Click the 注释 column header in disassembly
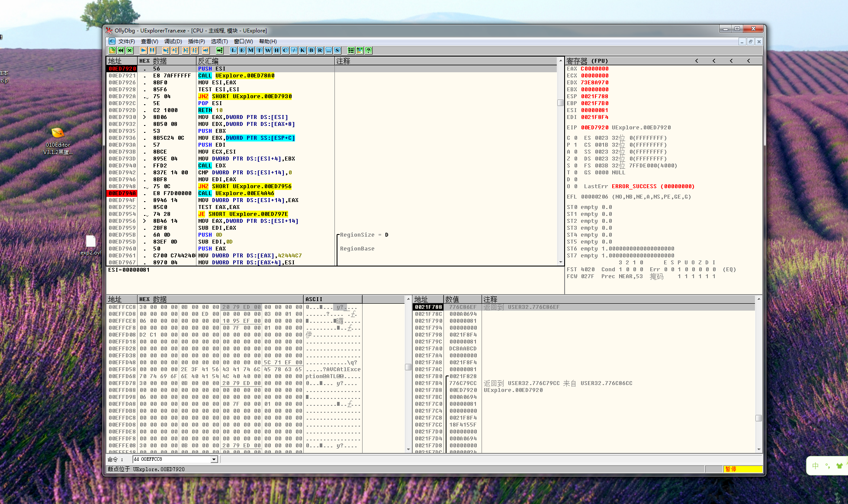Screen dimensions: 848x504 (x=344, y=61)
